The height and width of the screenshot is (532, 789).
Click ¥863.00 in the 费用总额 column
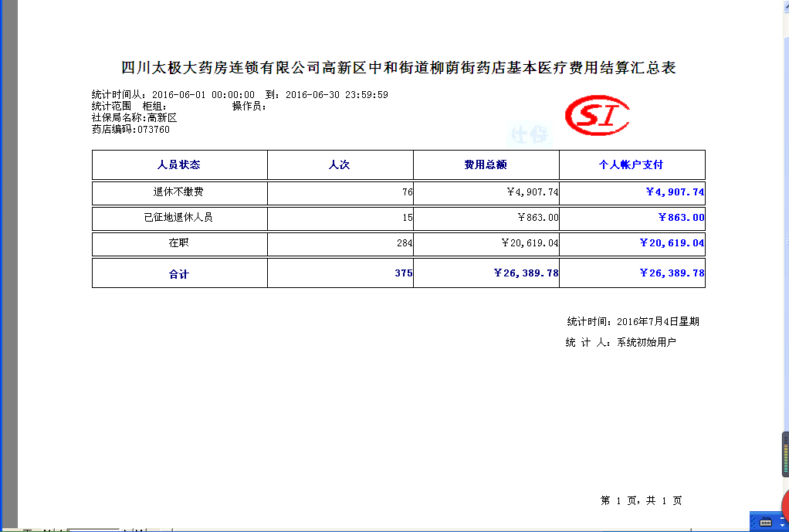click(x=538, y=218)
